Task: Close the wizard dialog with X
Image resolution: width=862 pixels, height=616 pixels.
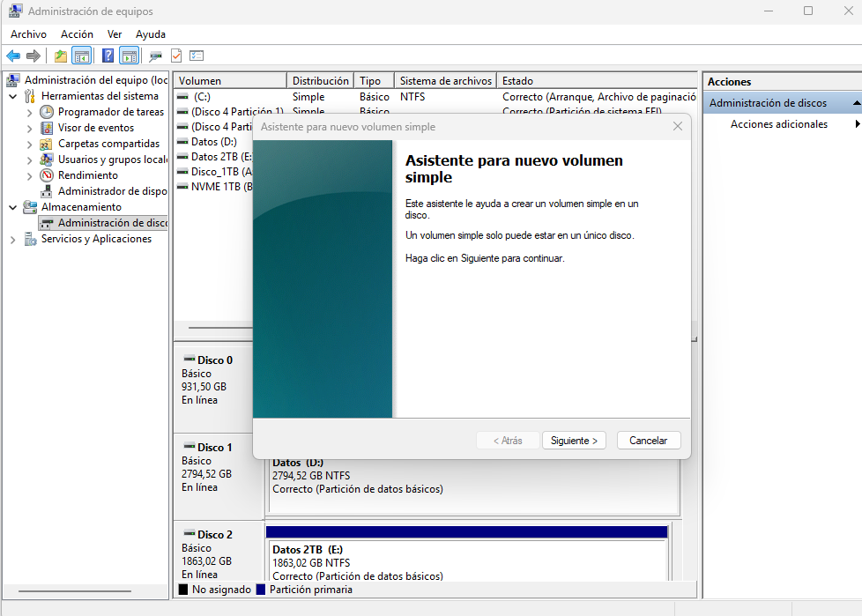Action: [x=678, y=126]
